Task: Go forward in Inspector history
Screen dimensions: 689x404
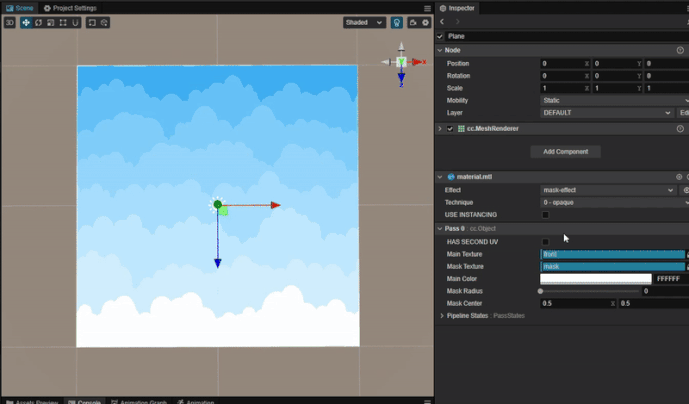Action: click(457, 22)
